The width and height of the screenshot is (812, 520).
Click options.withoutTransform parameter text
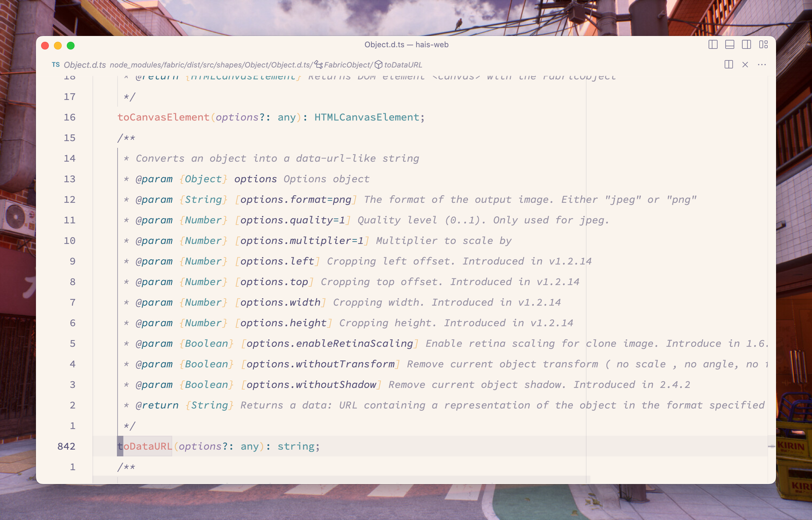[x=320, y=364]
